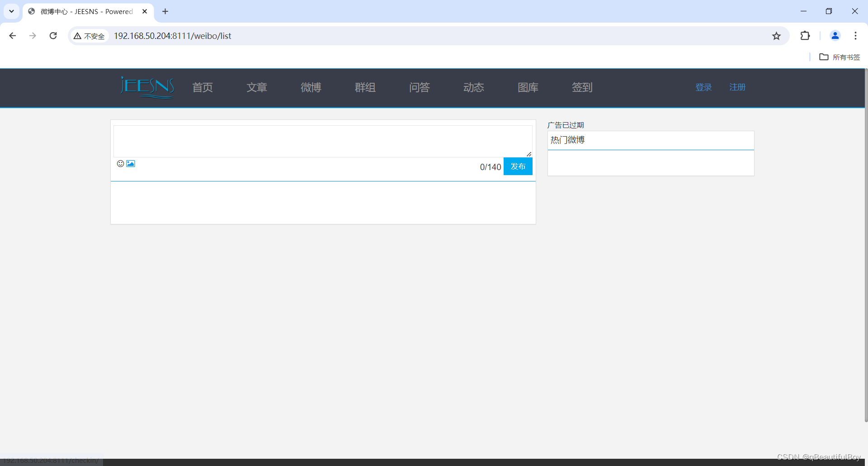
Task: Maximize or restore the browser window
Action: [x=829, y=11]
